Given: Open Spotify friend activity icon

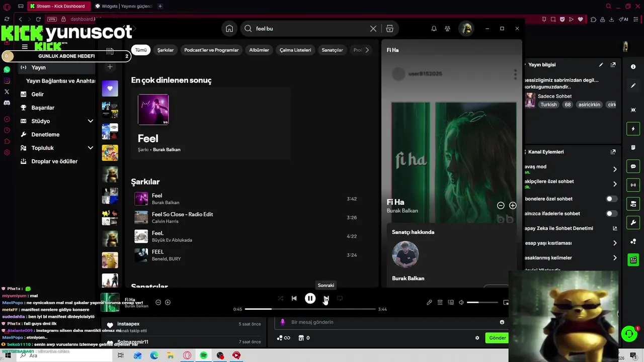Looking at the screenshot, I should pyautogui.click(x=447, y=29).
